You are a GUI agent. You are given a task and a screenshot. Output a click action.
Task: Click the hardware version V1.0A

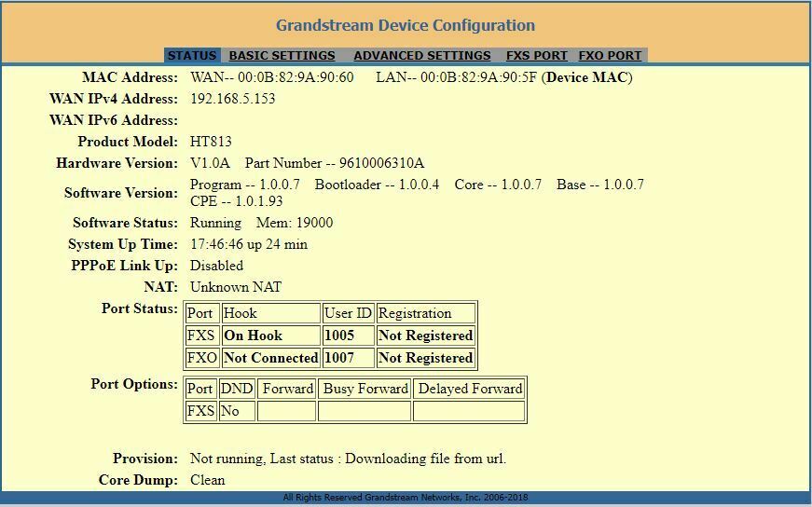coord(210,163)
